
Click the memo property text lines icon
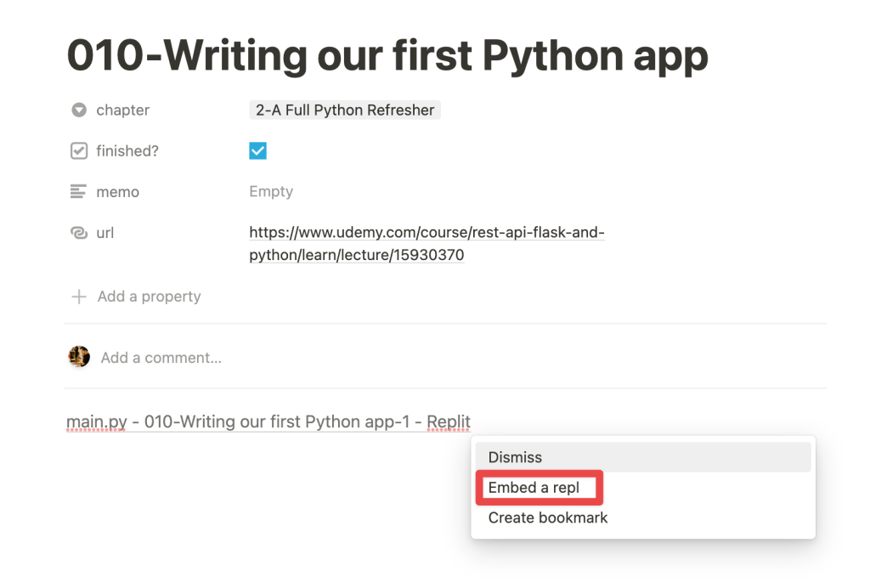point(79,192)
